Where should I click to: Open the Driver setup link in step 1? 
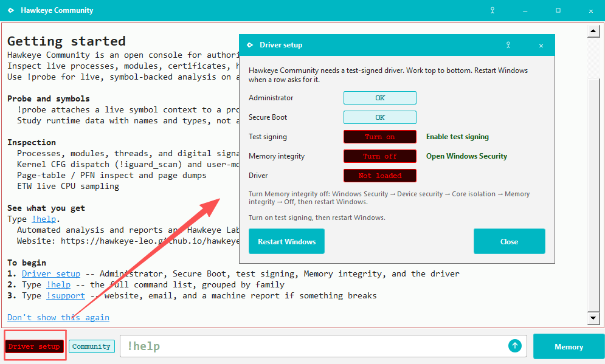pos(51,274)
